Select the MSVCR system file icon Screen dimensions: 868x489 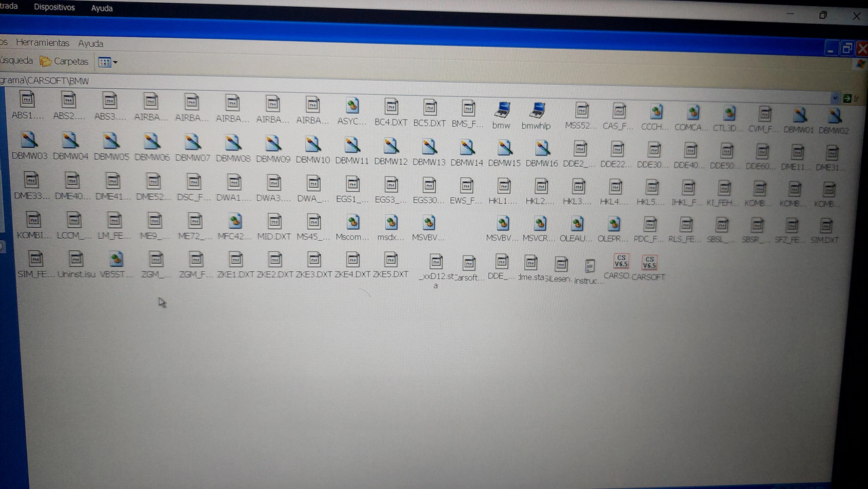click(x=540, y=224)
